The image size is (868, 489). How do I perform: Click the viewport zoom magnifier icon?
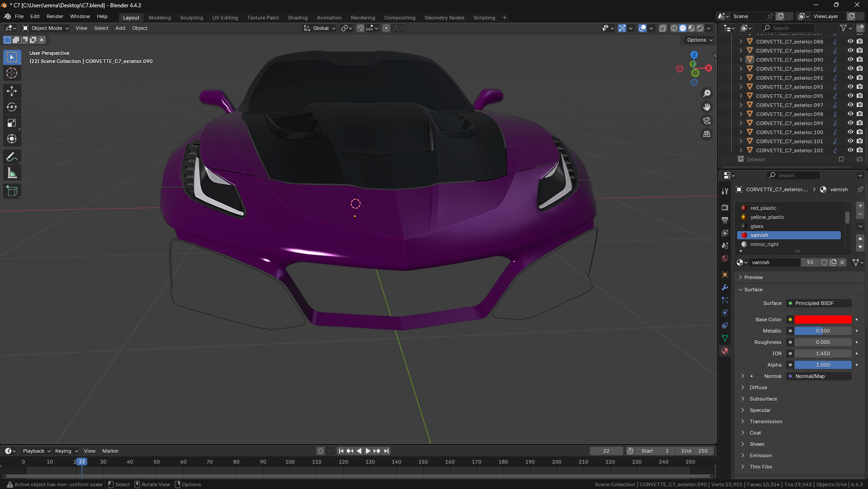click(x=706, y=93)
